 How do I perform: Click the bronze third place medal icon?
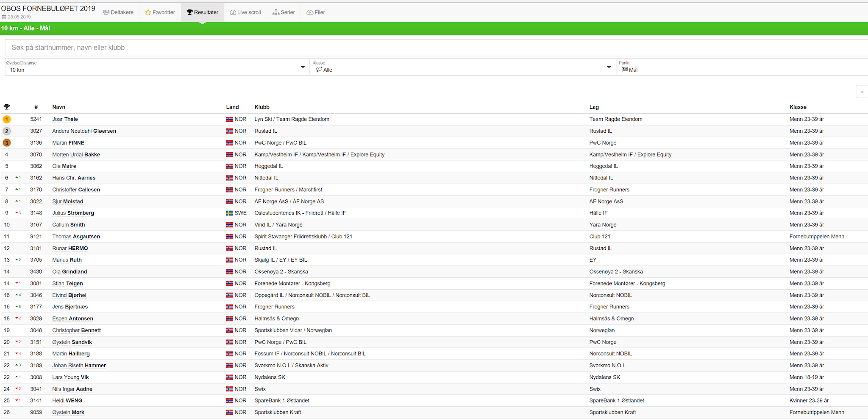click(7, 143)
